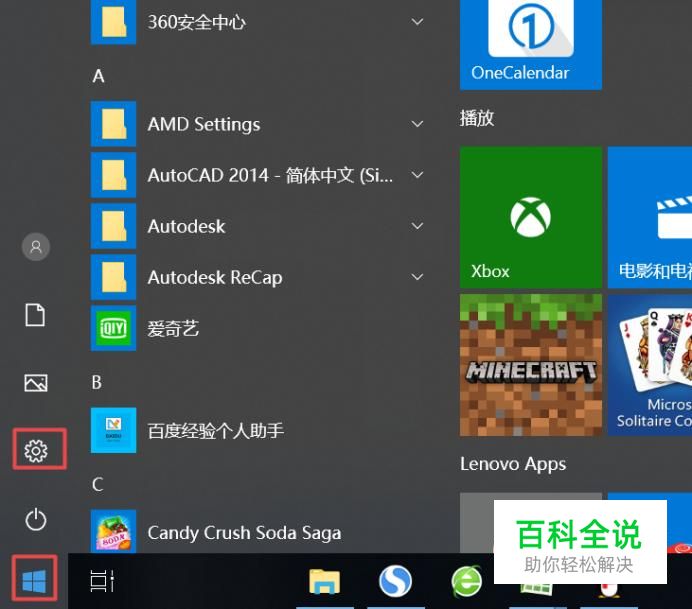Screen dimensions: 692x609
Task: Click the letter B section header
Action: [97, 383]
